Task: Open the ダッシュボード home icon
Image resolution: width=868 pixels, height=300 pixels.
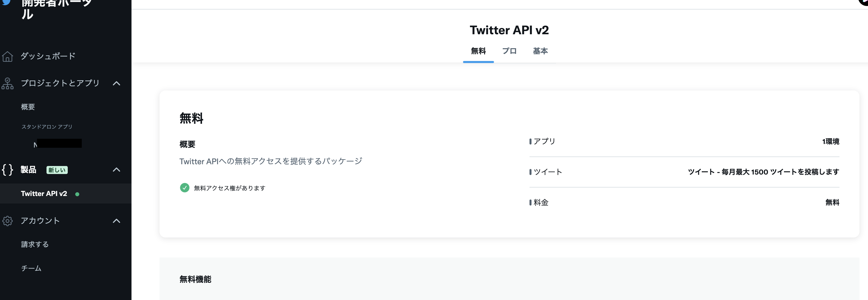Action: (x=7, y=56)
